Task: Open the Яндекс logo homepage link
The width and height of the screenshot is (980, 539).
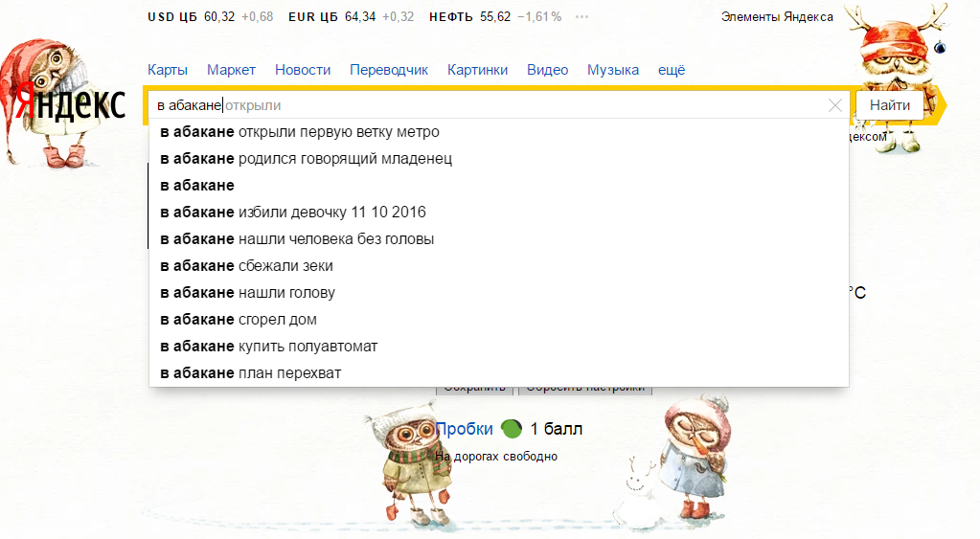Action: pyautogui.click(x=70, y=103)
